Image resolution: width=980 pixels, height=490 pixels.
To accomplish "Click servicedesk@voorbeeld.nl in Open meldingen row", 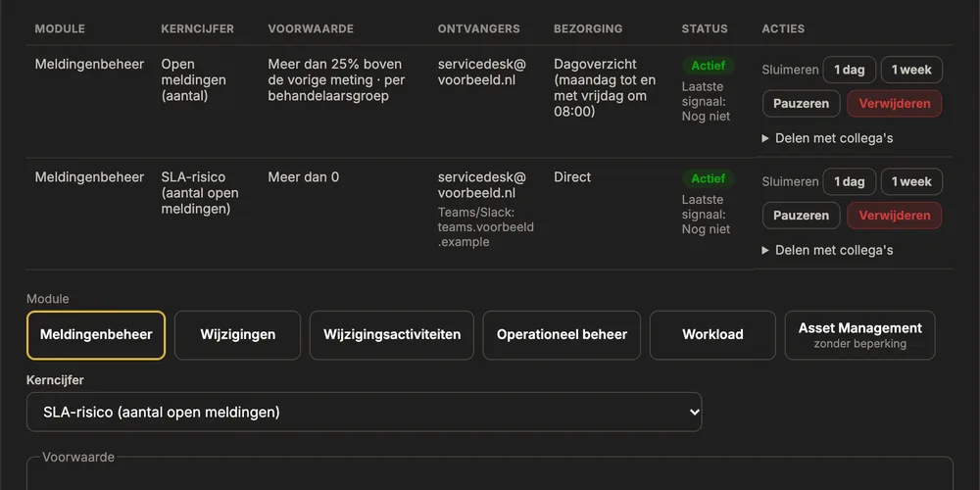I will click(482, 72).
